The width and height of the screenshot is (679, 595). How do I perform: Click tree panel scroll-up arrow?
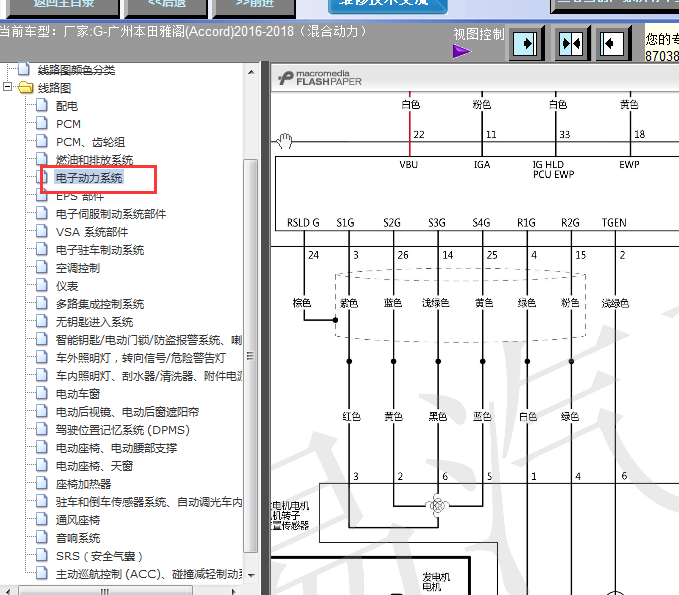[x=251, y=72]
